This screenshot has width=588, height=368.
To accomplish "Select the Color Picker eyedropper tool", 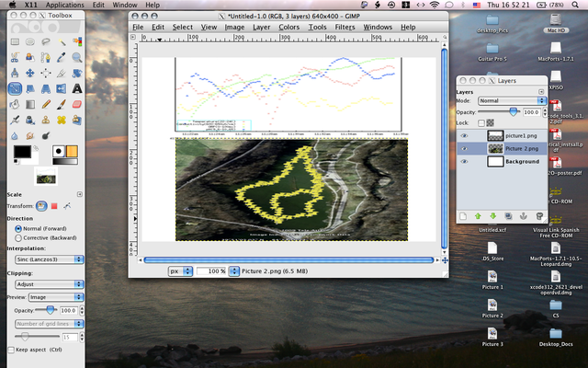I will tap(62, 57).
